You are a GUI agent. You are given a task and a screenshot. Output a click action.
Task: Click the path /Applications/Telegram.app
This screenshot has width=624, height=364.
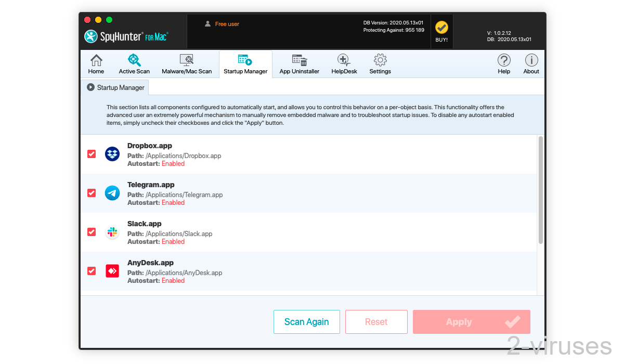pos(184,194)
